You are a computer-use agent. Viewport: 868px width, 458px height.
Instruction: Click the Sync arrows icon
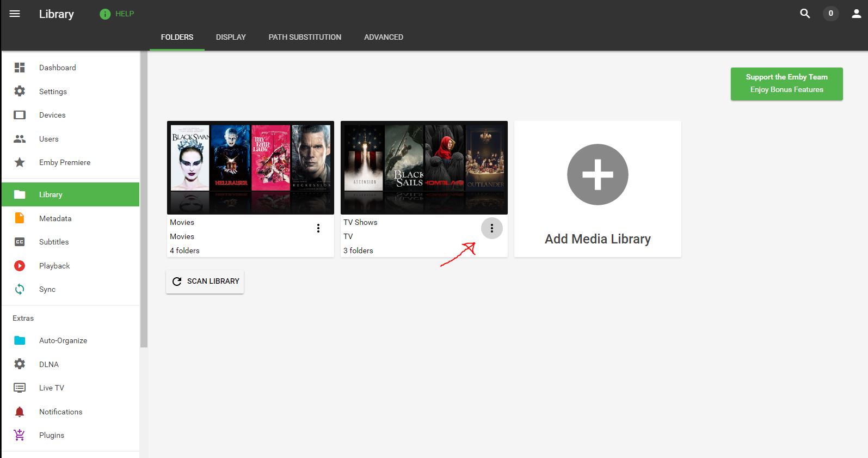(20, 289)
